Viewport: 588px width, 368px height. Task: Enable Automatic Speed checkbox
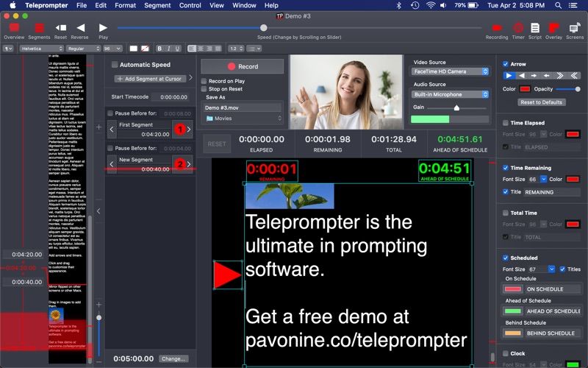pyautogui.click(x=115, y=65)
